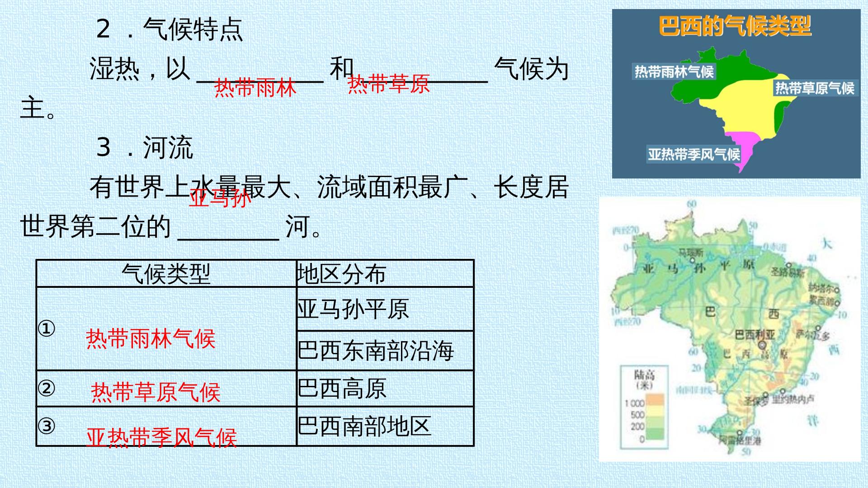The height and width of the screenshot is (488, 868).
Task: Click the circled number ② in table
Action: point(46,388)
